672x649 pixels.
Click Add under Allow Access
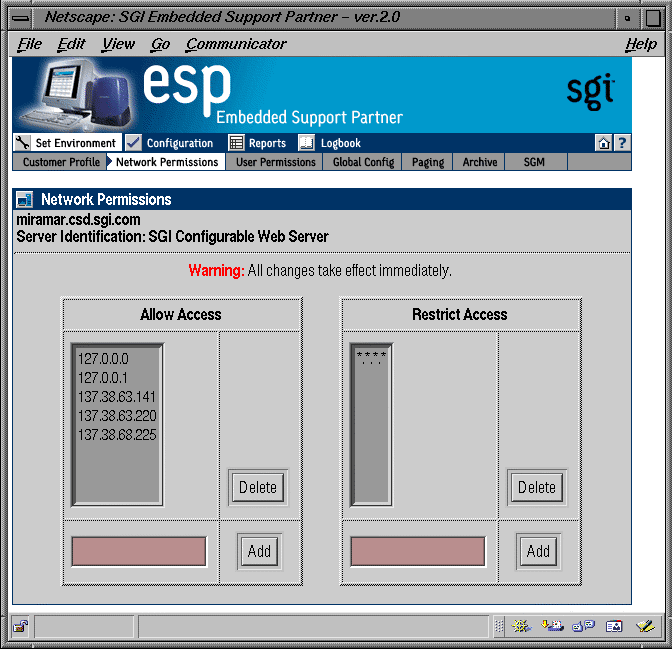pos(259,551)
